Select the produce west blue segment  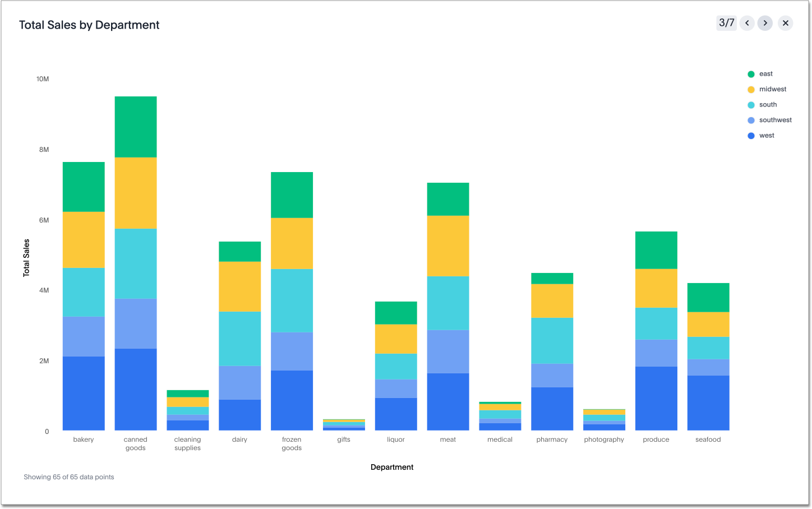pyautogui.click(x=656, y=398)
